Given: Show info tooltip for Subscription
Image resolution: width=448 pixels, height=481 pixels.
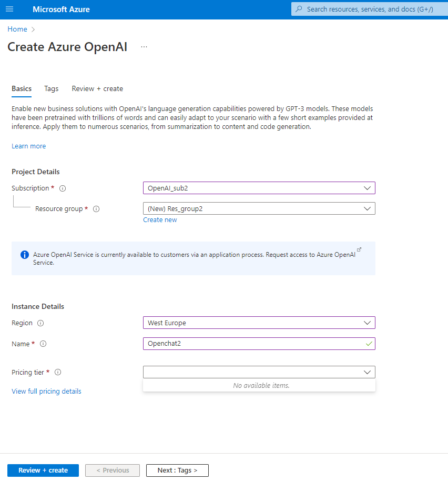Looking at the screenshot, I should point(63,188).
